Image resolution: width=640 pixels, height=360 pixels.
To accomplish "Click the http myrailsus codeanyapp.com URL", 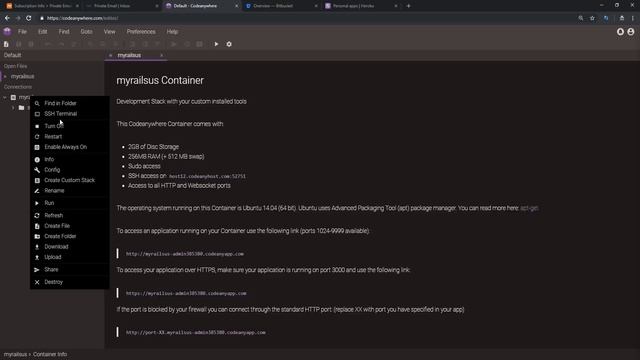I will (x=184, y=254).
